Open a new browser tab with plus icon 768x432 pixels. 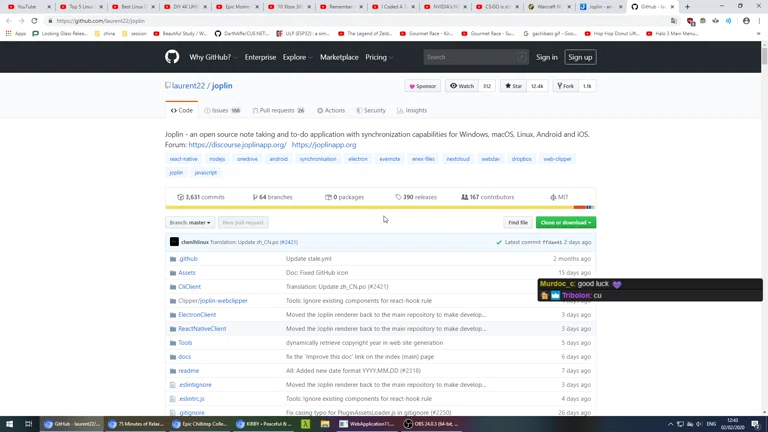pyautogui.click(x=687, y=7)
